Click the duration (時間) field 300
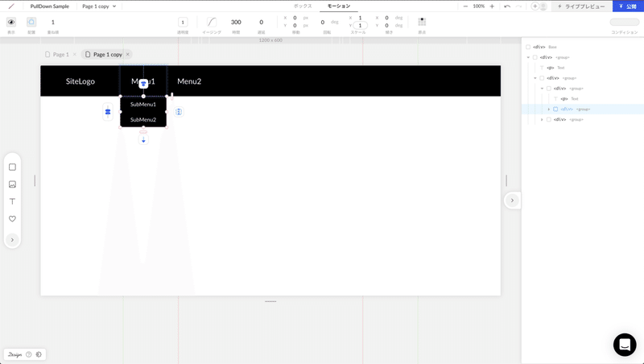644x364 pixels. click(236, 23)
